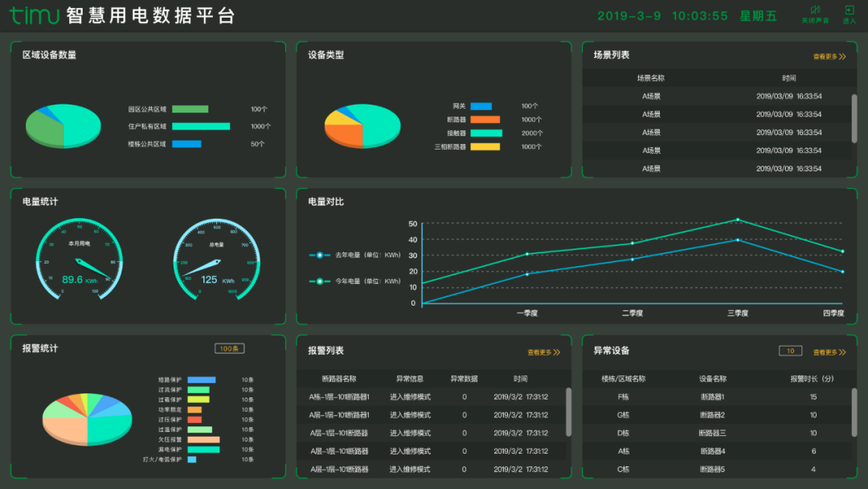Select the 网关 blue legend swatch
Image resolution: width=868 pixels, height=489 pixels.
tap(481, 106)
